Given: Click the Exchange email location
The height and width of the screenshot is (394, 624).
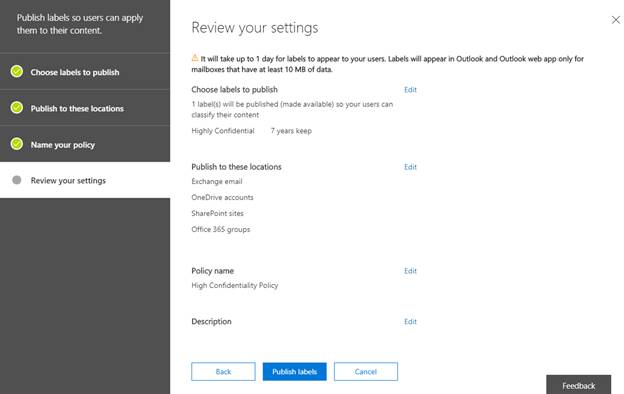Looking at the screenshot, I should (x=217, y=181).
